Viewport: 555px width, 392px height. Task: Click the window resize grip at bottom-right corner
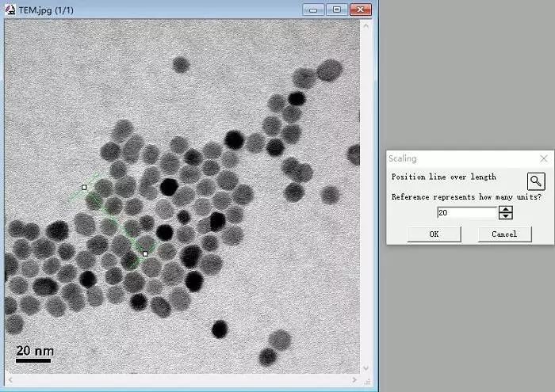click(367, 381)
